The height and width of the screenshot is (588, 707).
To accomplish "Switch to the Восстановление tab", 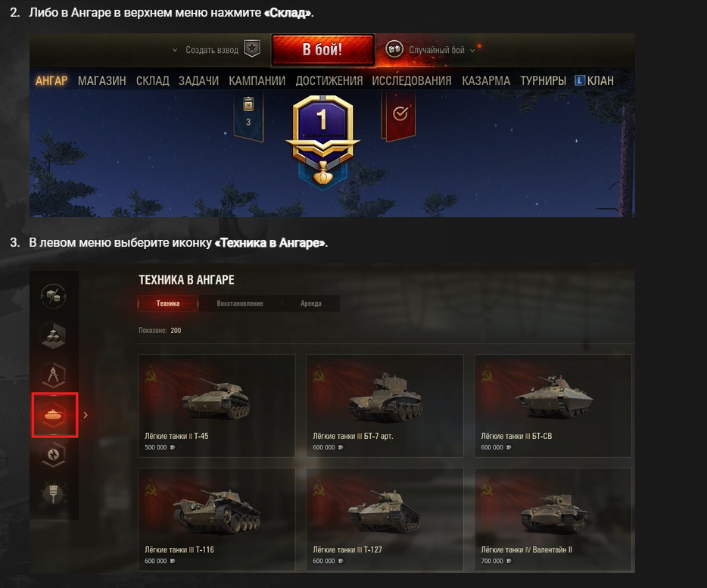I will [x=240, y=303].
